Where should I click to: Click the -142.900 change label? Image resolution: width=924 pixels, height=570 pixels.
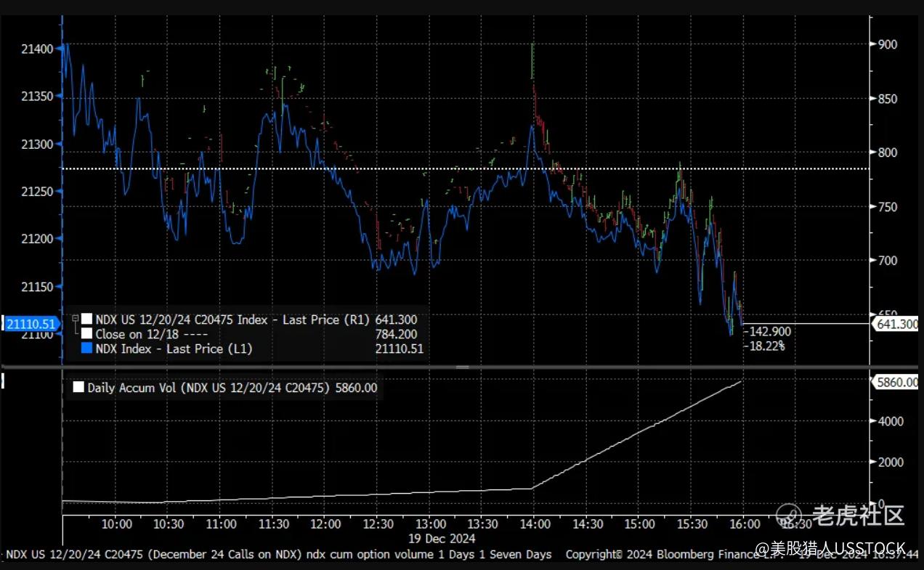pyautogui.click(x=769, y=331)
